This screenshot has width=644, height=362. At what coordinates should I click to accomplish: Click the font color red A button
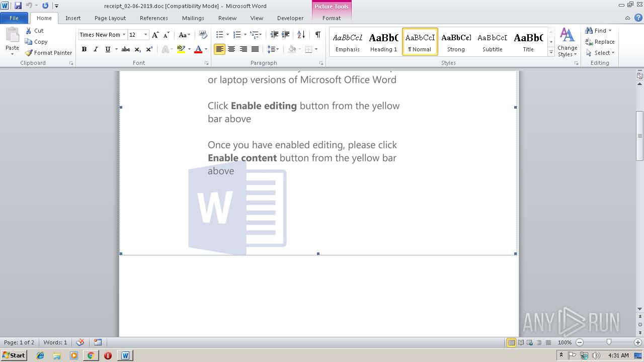198,49
